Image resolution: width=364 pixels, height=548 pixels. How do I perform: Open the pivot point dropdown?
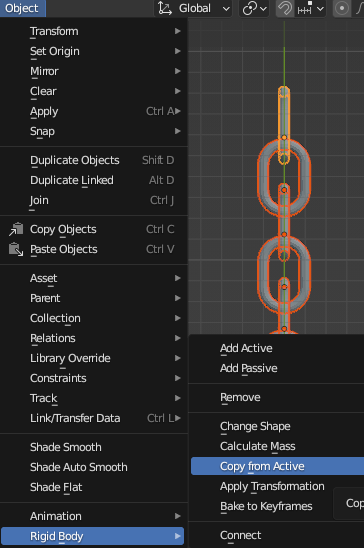point(255,8)
